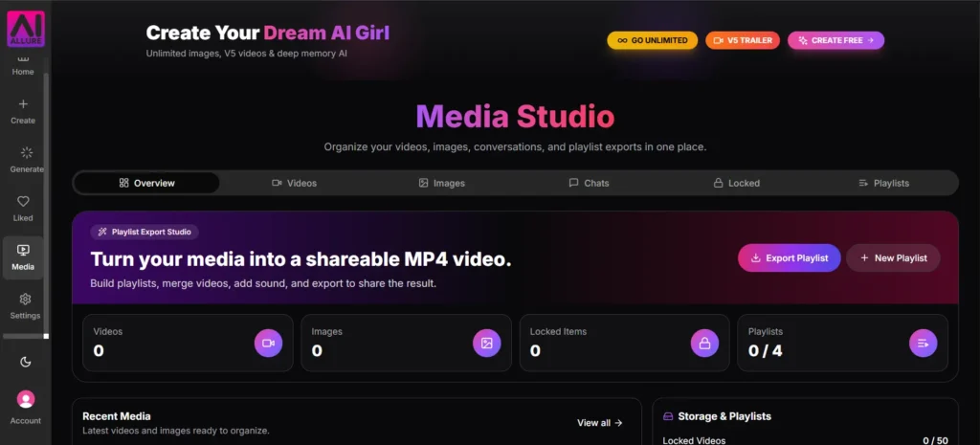Click the Locked Items padlock icon

pyautogui.click(x=704, y=344)
